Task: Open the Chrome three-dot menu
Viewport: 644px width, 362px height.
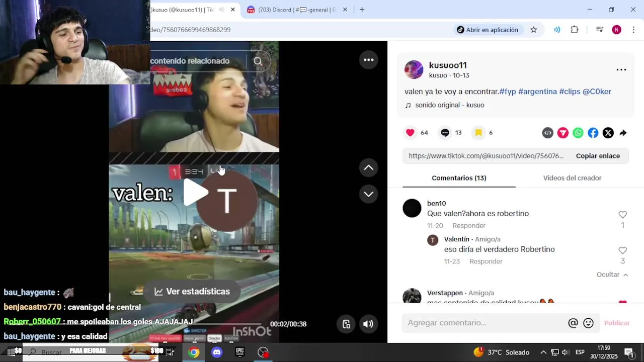Action: coord(633,30)
